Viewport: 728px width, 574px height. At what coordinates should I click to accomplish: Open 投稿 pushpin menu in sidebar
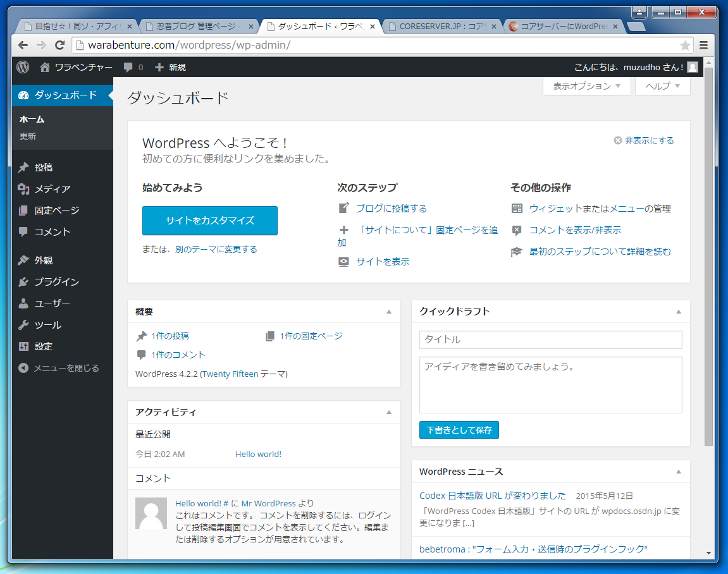pos(23,168)
